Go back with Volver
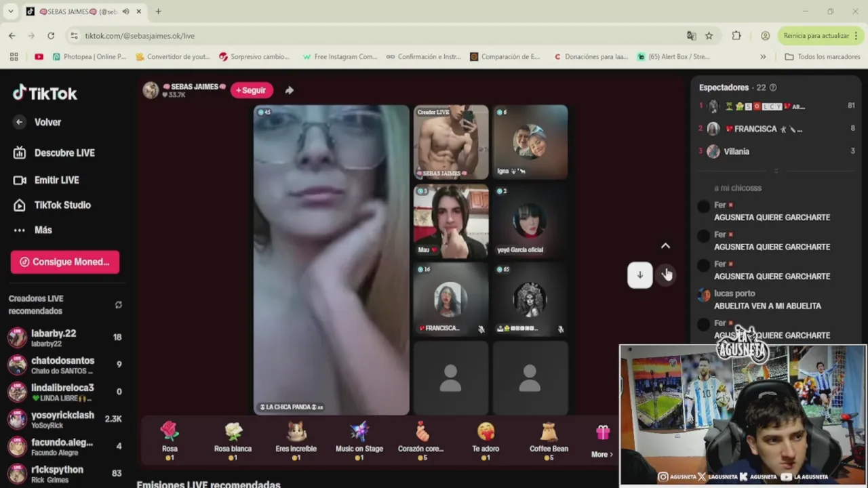This screenshot has height=488, width=868. click(x=39, y=122)
